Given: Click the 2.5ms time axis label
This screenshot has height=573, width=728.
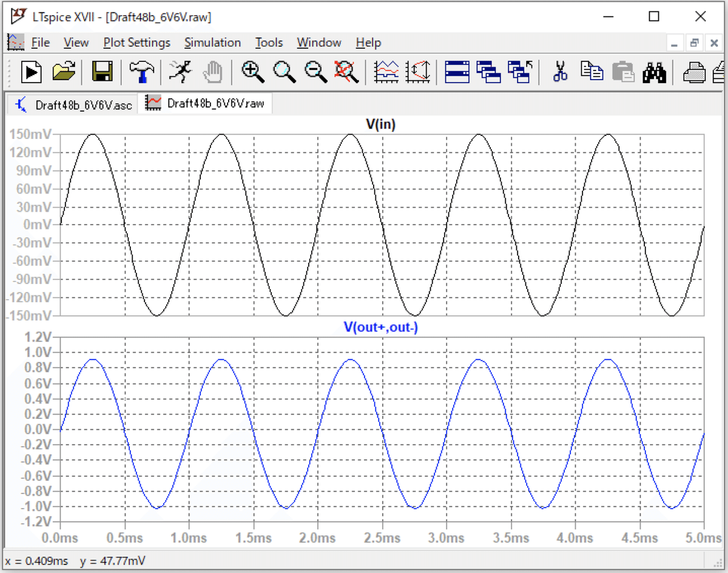Looking at the screenshot, I should tap(382, 538).
